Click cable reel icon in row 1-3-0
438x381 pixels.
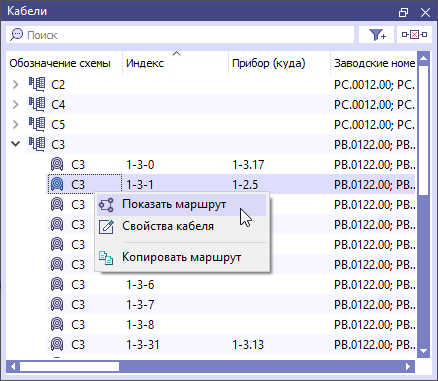coord(57,164)
